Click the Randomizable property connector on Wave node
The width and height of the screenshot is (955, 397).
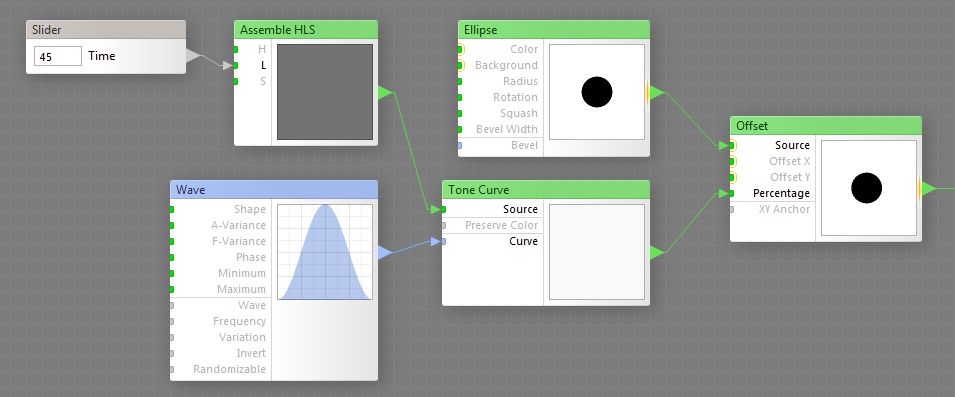(172, 369)
